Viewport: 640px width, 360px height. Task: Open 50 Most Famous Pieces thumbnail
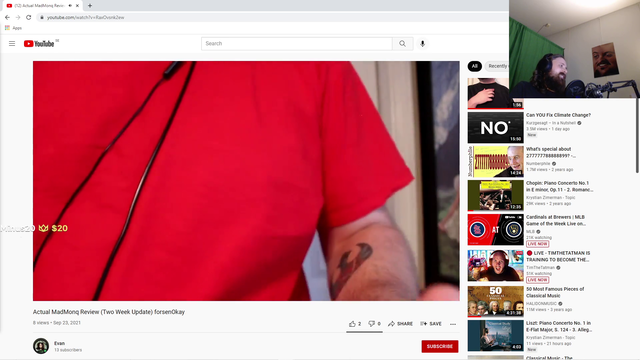(x=496, y=301)
